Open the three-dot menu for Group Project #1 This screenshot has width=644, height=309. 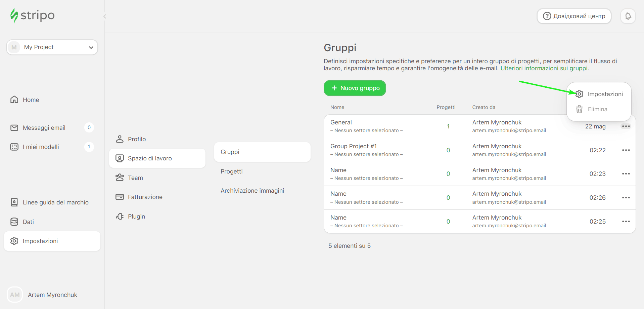[x=626, y=150]
